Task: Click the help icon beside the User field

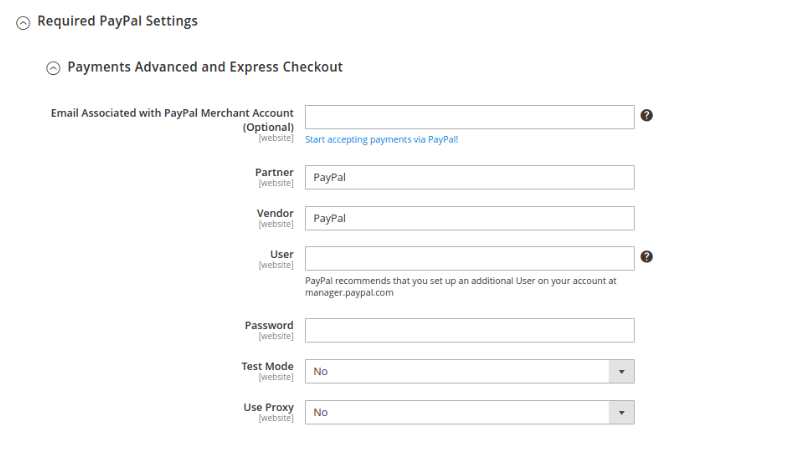Action: 646,257
